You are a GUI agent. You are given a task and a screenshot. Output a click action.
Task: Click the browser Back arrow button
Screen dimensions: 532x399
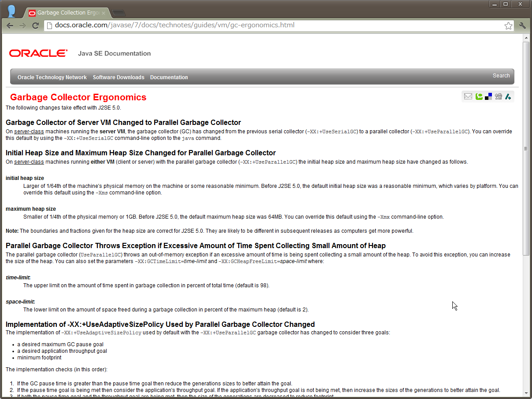tap(10, 26)
